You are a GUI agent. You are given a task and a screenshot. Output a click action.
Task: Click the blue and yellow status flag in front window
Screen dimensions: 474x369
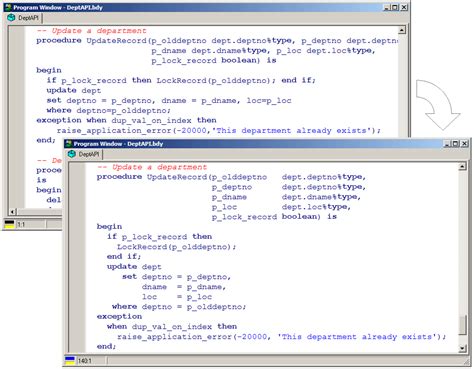pos(70,360)
